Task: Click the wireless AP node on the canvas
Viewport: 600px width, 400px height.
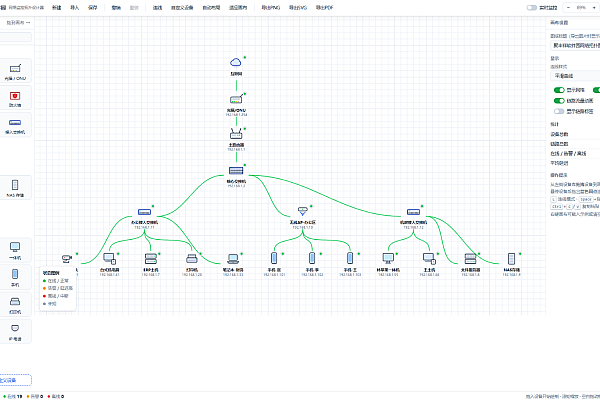Action: pos(303,211)
